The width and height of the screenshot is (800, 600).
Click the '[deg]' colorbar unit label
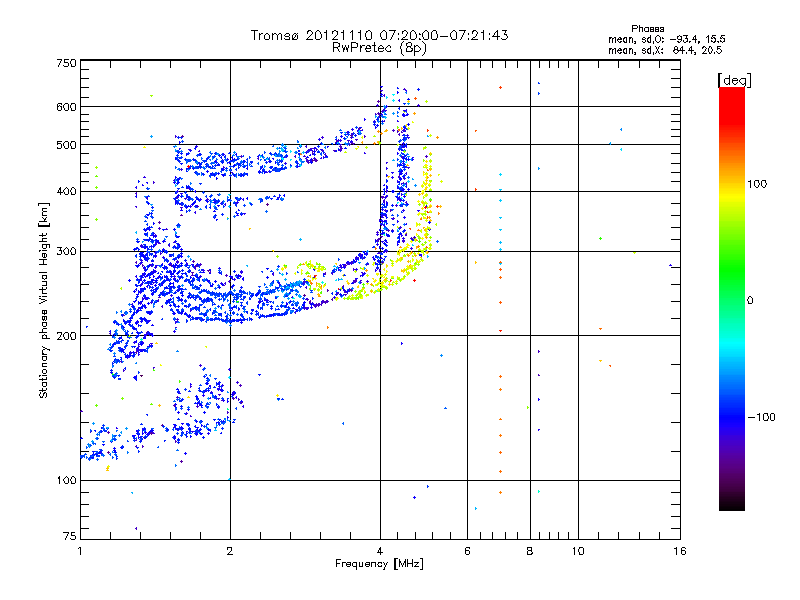pyautogui.click(x=734, y=80)
